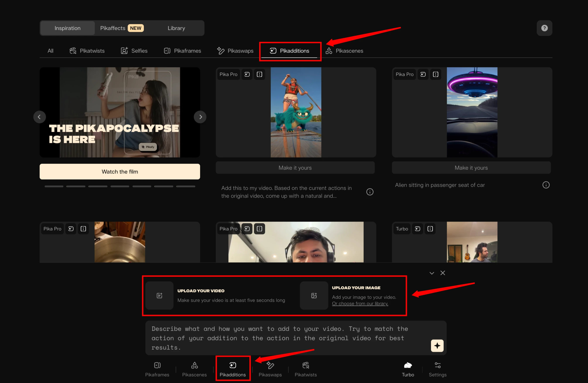Open man with headphones video thumbnail

click(x=296, y=242)
